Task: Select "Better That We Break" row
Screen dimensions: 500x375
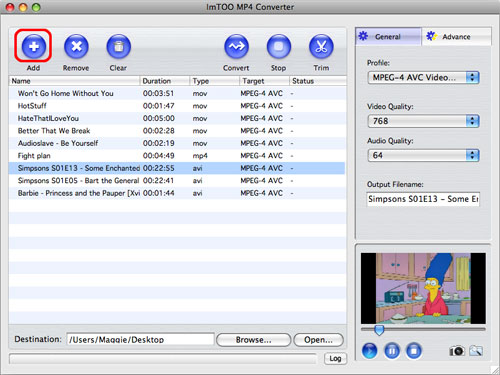Action: coord(177,131)
